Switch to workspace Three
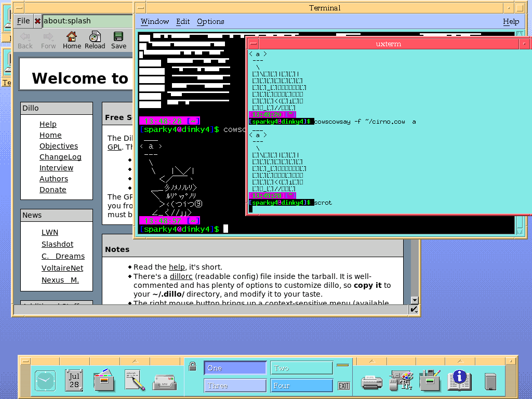532x399 pixels. coord(235,385)
